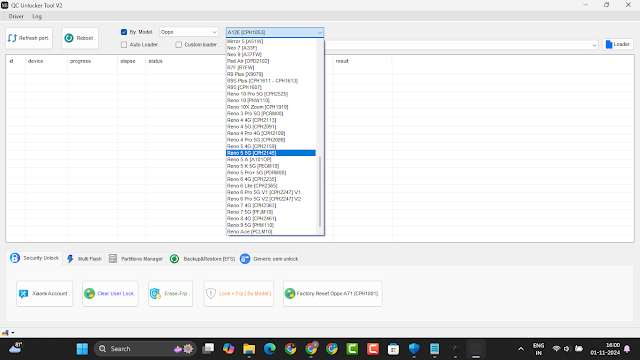640x360 pixels.
Task: Open the loader path dropdown arrow
Action: tap(594, 45)
